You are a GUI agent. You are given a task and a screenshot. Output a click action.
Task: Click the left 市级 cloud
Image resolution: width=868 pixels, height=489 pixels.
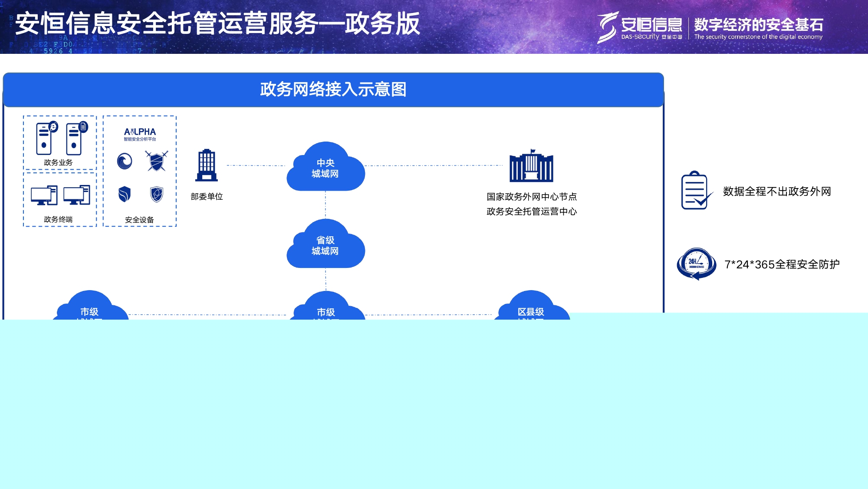[x=90, y=305]
